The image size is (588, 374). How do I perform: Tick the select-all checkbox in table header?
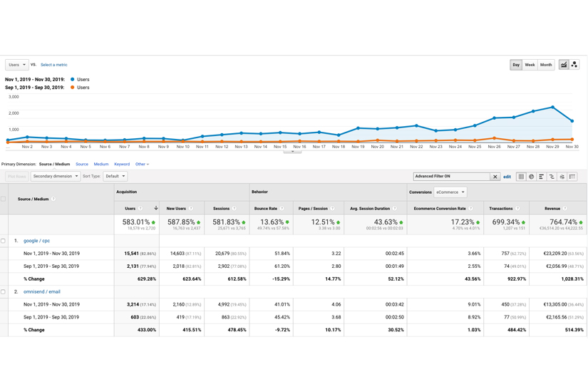click(x=3, y=199)
